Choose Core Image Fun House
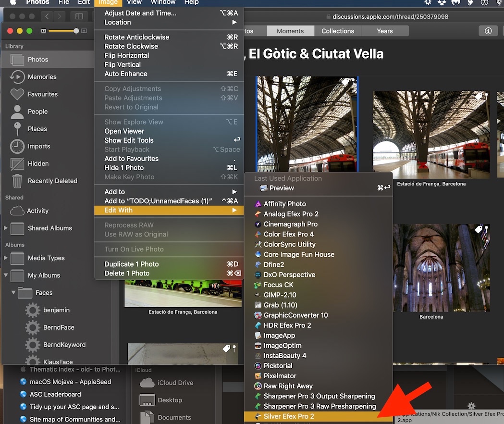 click(x=318, y=254)
